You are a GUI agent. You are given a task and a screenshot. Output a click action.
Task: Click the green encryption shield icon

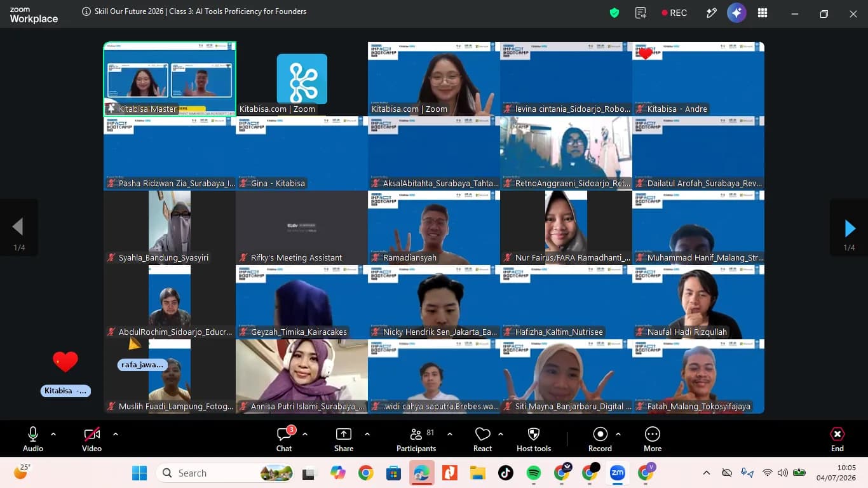[614, 13]
